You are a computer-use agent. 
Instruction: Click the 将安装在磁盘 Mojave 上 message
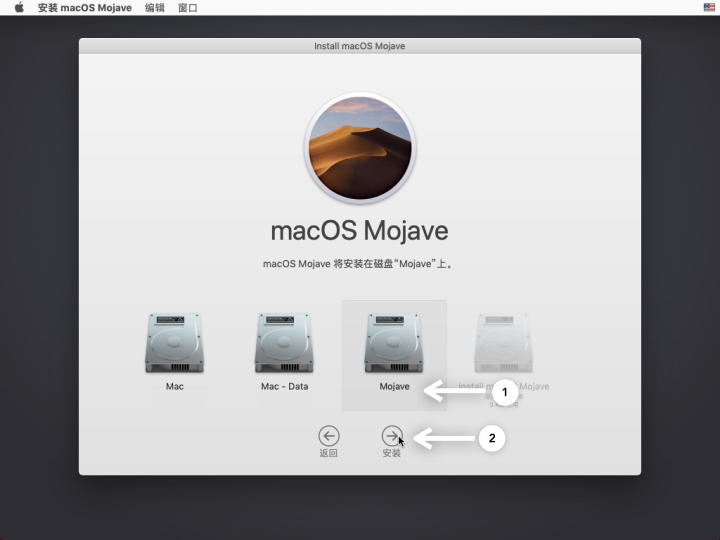coord(358,264)
